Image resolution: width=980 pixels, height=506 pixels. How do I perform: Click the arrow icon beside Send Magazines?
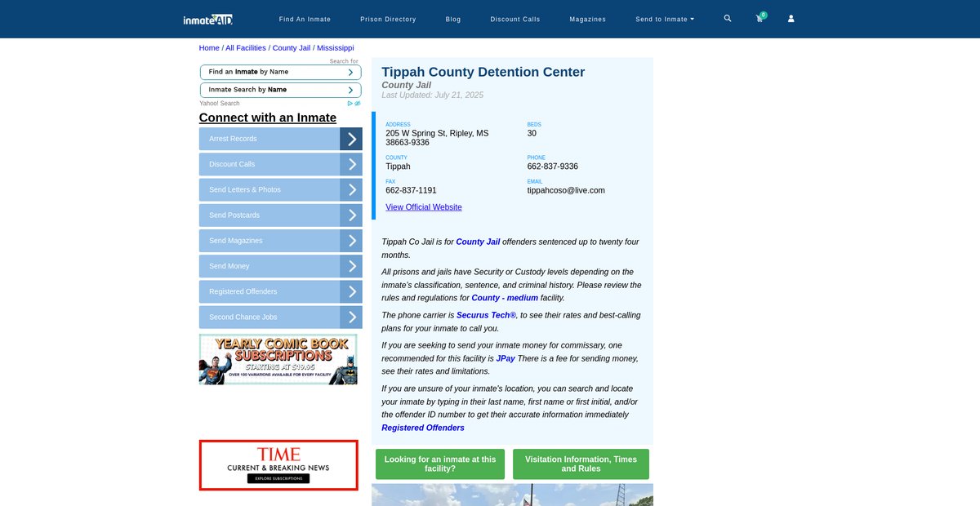point(351,241)
